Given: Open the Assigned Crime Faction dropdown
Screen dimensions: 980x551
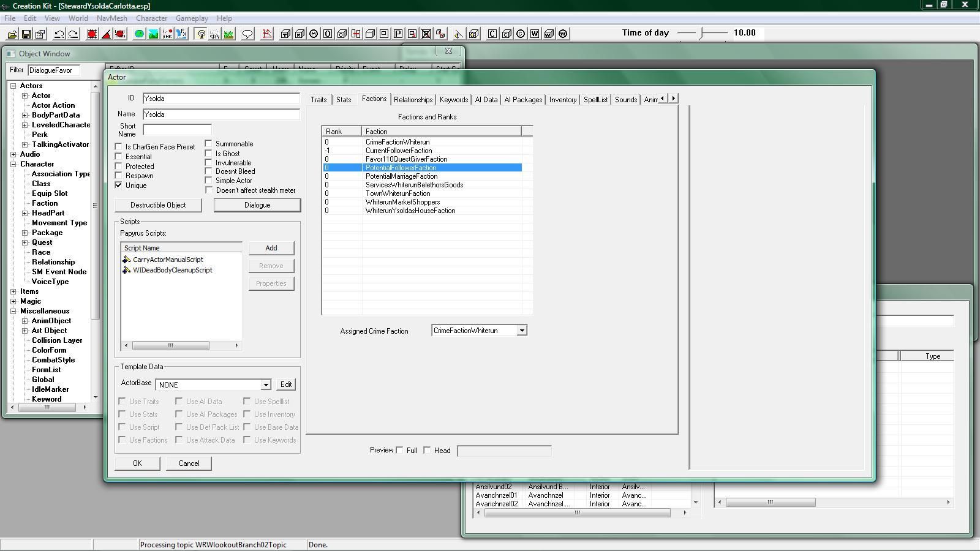Looking at the screenshot, I should (x=522, y=331).
